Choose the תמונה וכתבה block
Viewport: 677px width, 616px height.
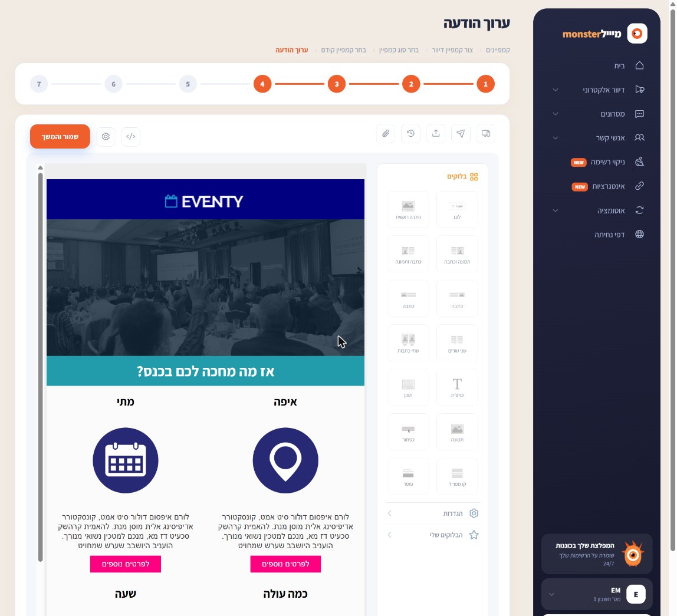[457, 254]
